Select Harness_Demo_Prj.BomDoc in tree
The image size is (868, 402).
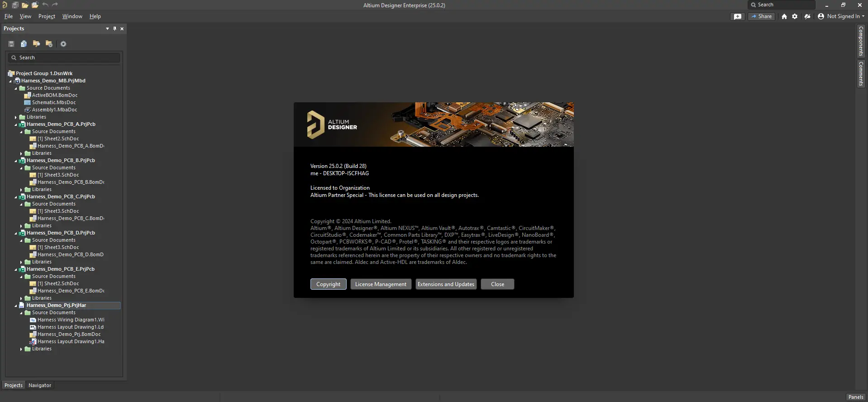click(69, 334)
